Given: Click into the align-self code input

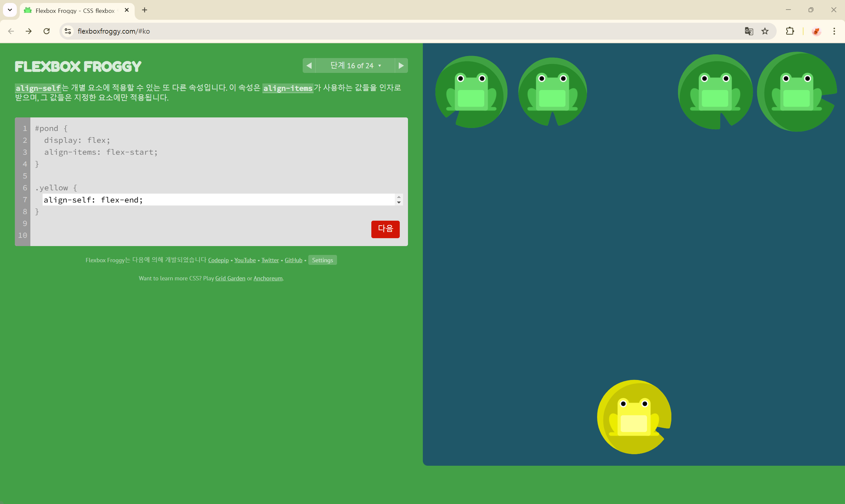Looking at the screenshot, I should click(x=218, y=200).
